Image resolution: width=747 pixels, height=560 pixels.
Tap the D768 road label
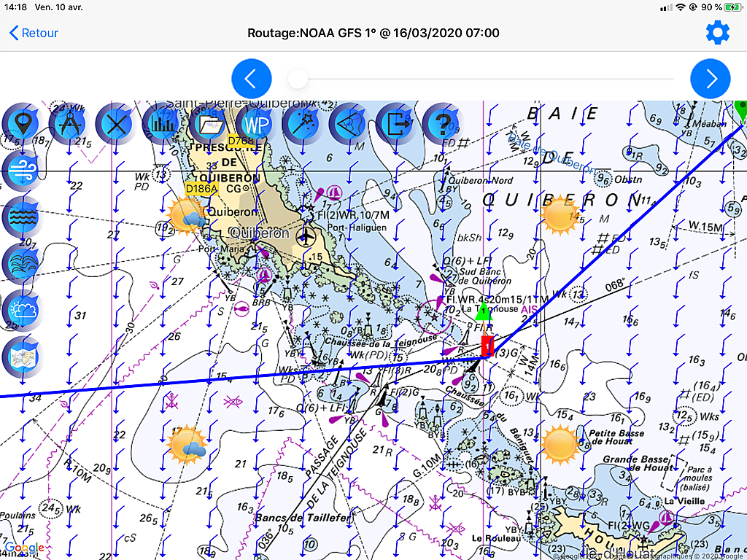241,141
